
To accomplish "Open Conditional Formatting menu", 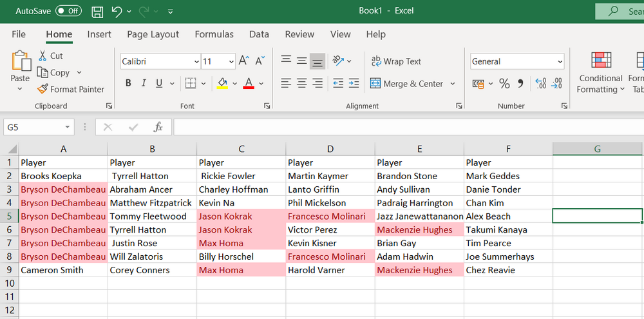I will pyautogui.click(x=601, y=73).
